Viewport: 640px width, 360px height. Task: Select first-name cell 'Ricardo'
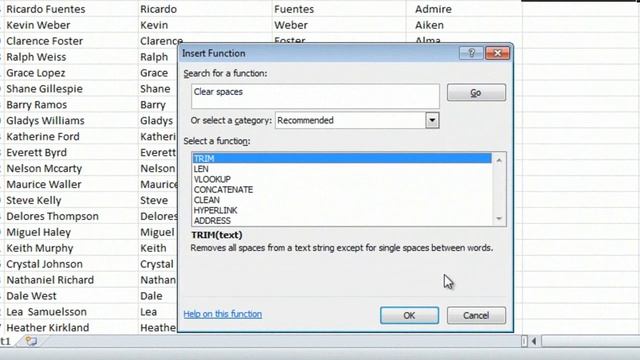tap(205, 9)
